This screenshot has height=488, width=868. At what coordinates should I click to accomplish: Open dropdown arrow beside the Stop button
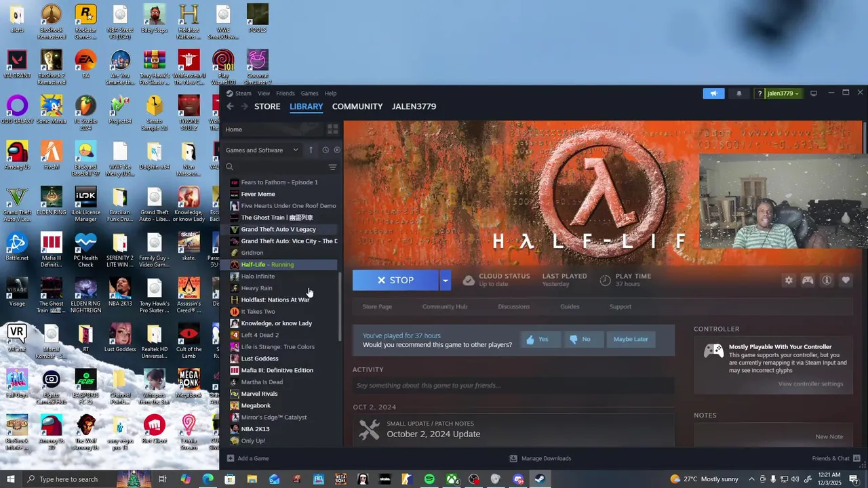446,280
